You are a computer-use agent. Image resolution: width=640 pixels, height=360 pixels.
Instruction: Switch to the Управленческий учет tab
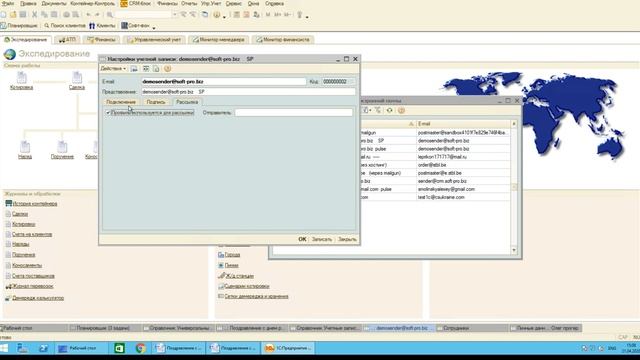click(x=154, y=40)
